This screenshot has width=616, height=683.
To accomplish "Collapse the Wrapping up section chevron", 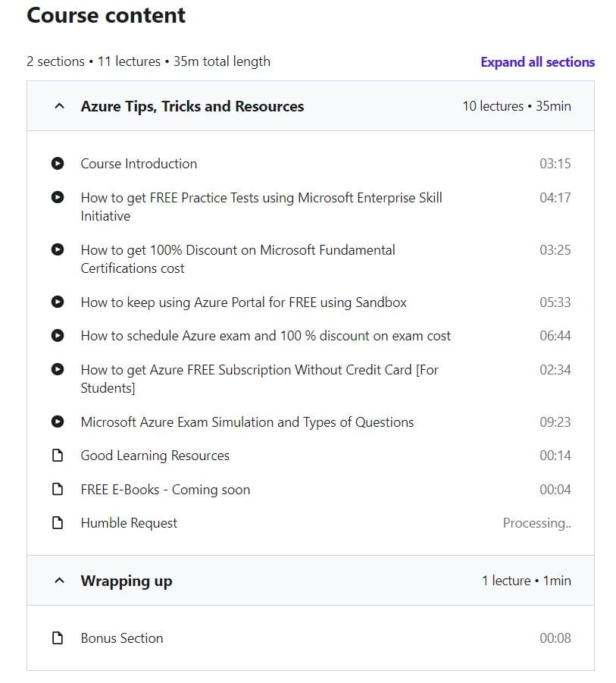I will tap(60, 581).
